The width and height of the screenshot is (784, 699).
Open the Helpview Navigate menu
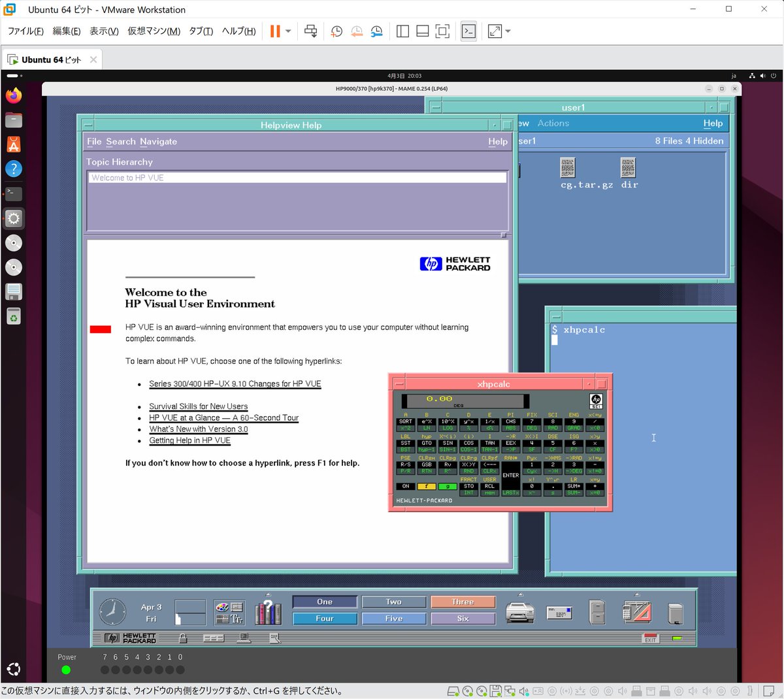tap(158, 142)
